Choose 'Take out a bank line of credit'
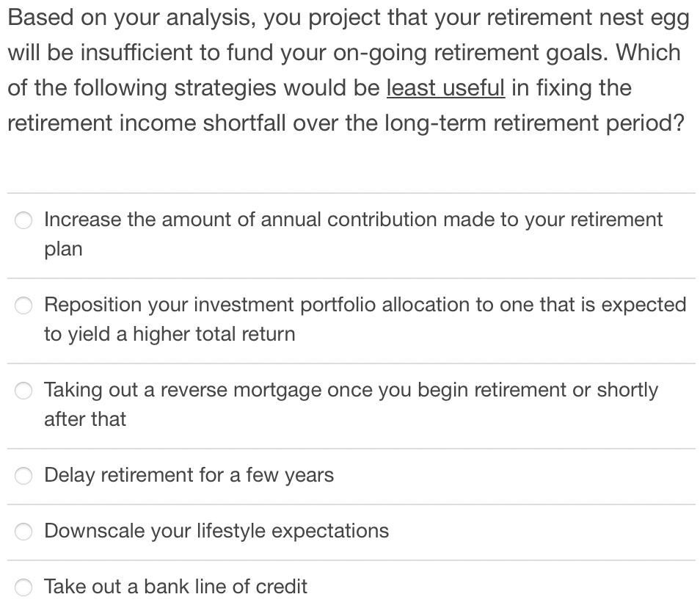700x608 pixels. 23,587
